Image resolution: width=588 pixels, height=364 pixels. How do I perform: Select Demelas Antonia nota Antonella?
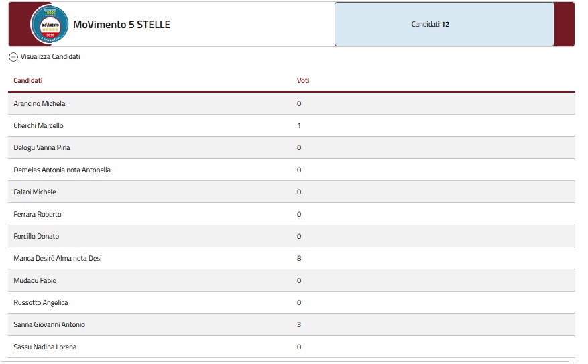[62, 170]
